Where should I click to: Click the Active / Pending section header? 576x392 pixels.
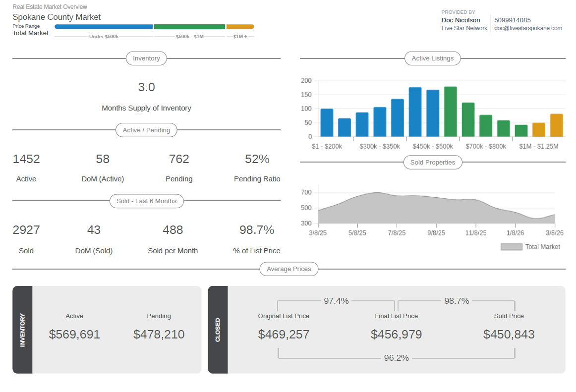(x=146, y=130)
